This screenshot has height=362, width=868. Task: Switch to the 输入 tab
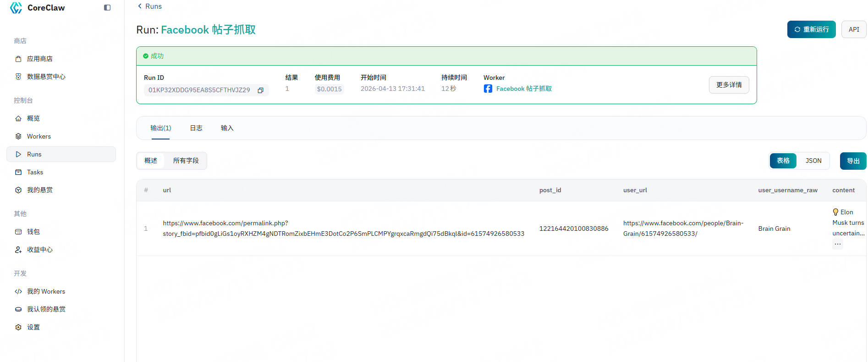click(227, 128)
